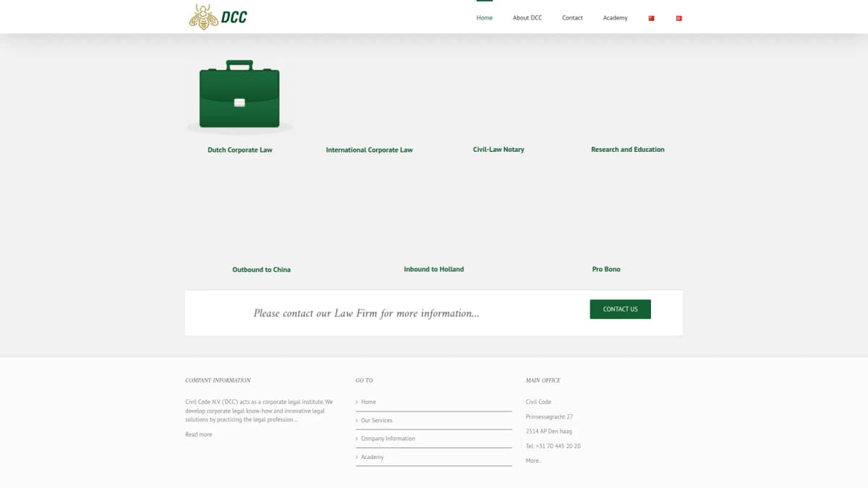Open the Contact page from navigation
Screen dimensions: 868x488
pos(572,18)
